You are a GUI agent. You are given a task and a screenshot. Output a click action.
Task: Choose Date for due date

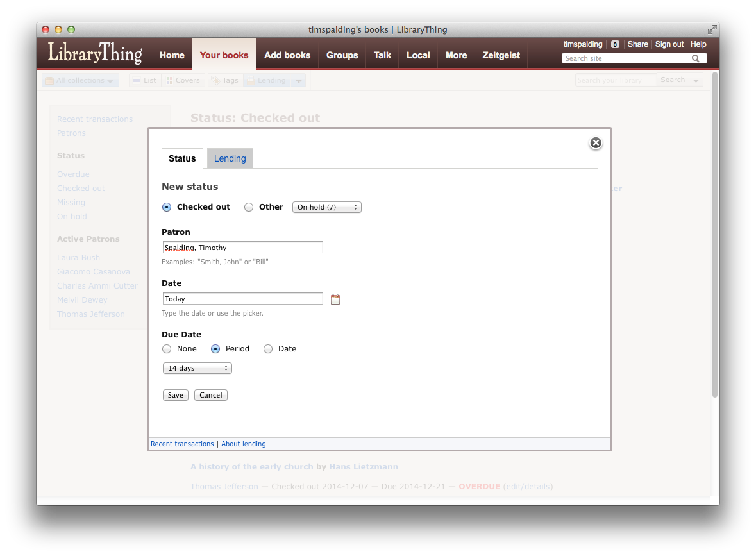click(268, 349)
